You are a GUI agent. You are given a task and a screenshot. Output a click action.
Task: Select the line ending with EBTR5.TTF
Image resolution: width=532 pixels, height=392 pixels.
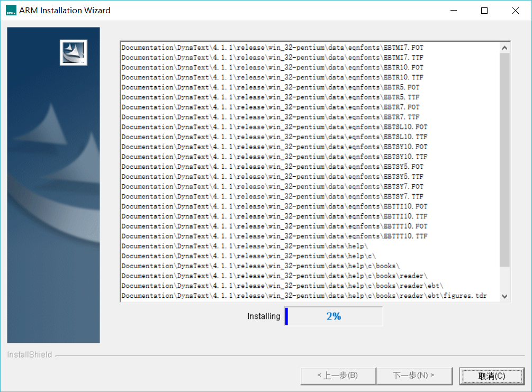click(270, 97)
